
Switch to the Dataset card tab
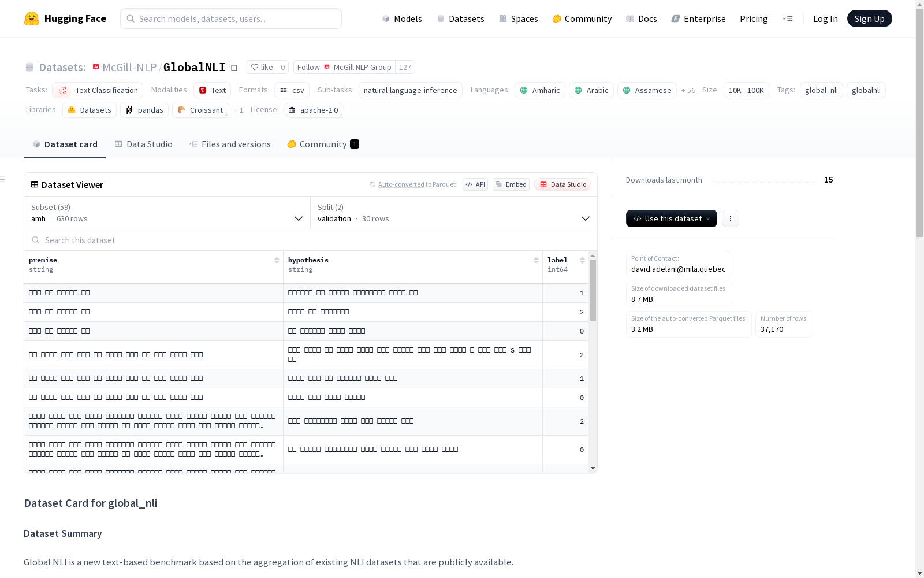[x=65, y=144]
